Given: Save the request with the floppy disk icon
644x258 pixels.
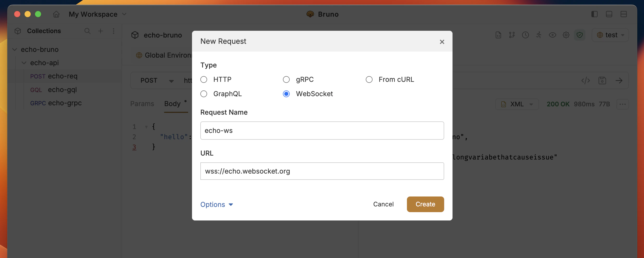Looking at the screenshot, I should click(603, 81).
